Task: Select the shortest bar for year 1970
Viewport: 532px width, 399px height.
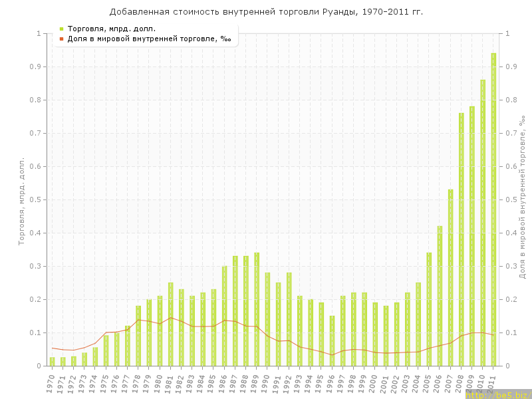Action: coord(52,362)
